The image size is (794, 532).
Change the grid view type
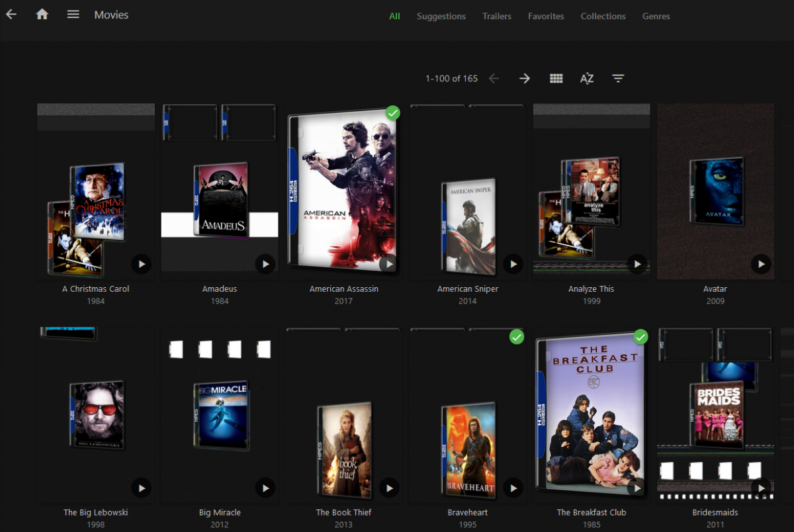(556, 79)
